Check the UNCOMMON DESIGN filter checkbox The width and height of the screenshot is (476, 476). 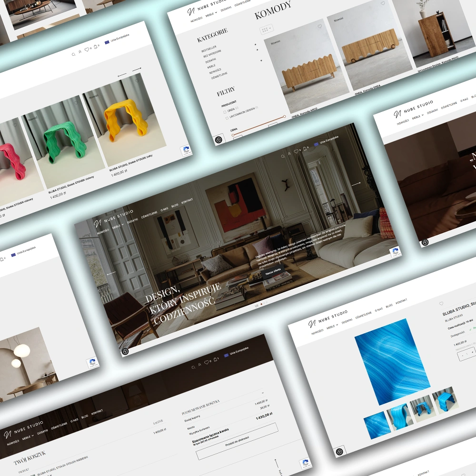227,118
